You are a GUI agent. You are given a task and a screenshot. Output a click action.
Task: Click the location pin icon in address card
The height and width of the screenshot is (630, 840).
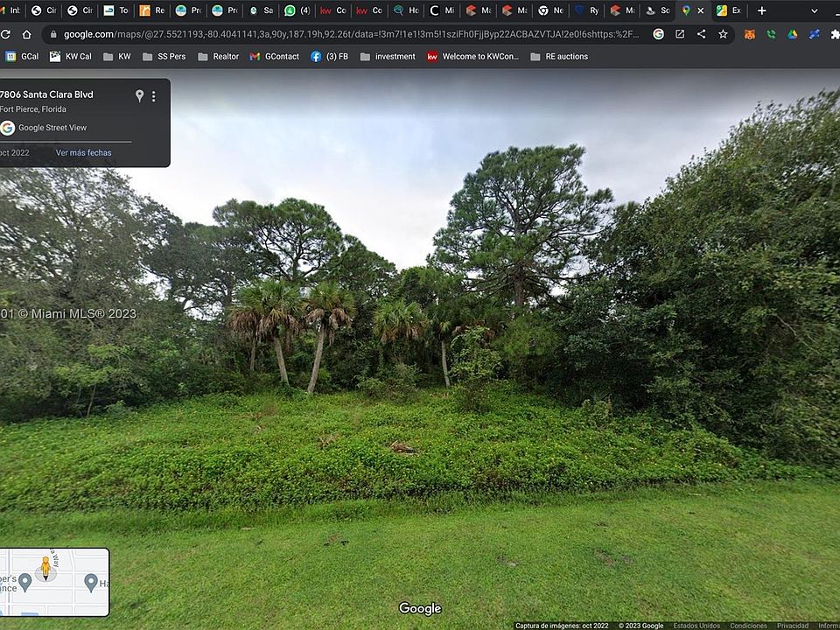point(139,96)
